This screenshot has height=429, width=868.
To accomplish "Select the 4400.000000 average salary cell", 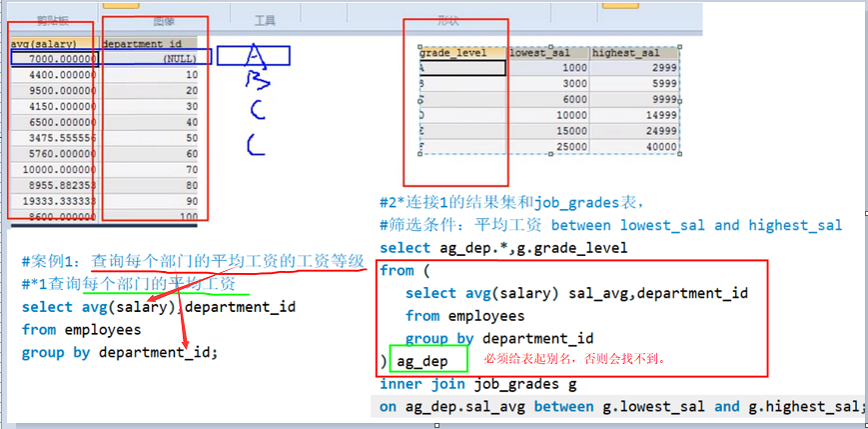I will [54, 75].
